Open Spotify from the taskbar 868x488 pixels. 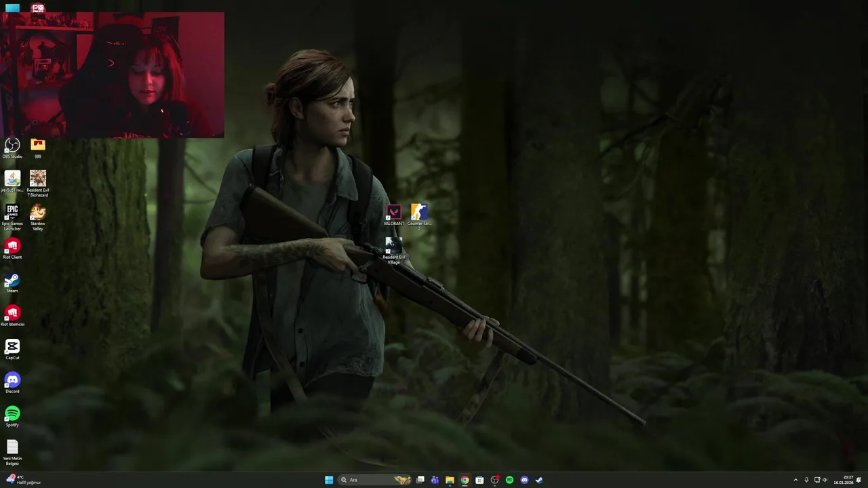pos(509,480)
